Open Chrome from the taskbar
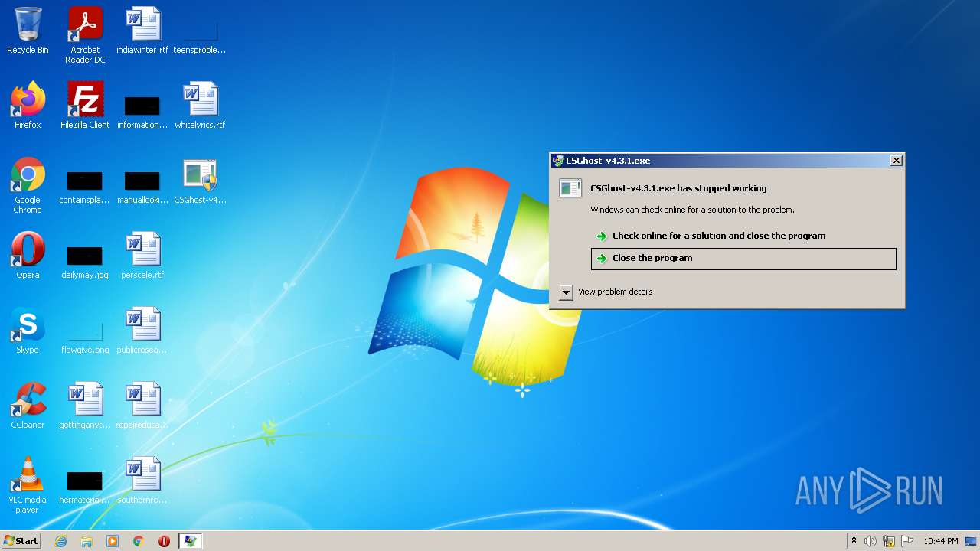 pyautogui.click(x=138, y=541)
